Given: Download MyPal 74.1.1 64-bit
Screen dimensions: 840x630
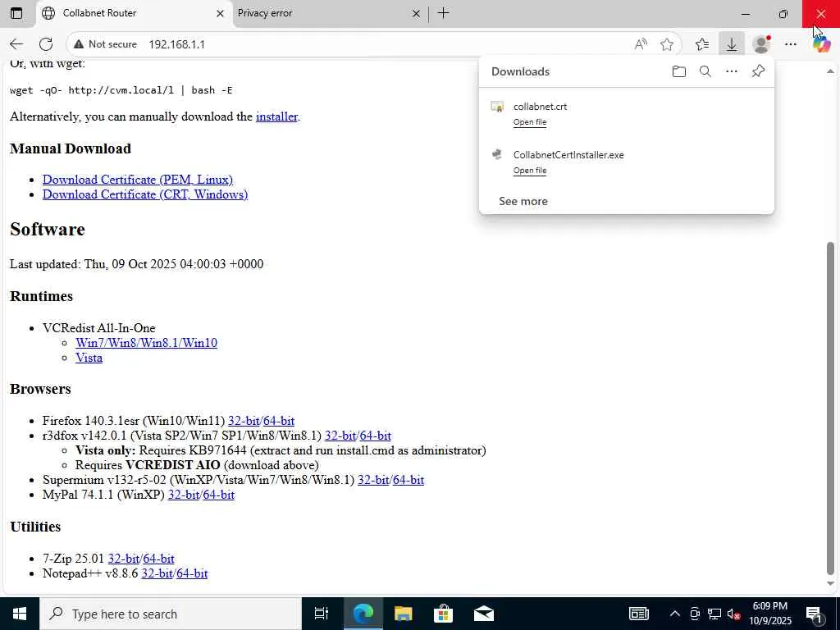Looking at the screenshot, I should coord(218,495).
